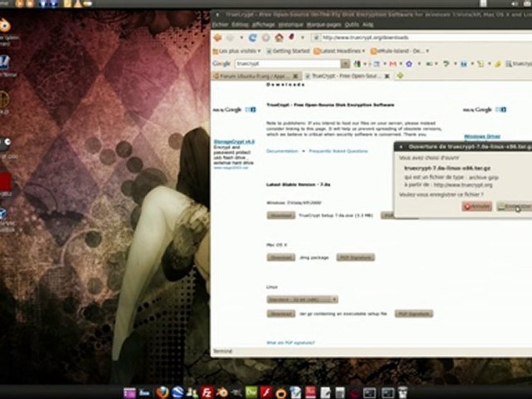Image resolution: width=532 pixels, height=399 pixels.
Task: Close the TrueCrypt tab
Action: (x=387, y=76)
